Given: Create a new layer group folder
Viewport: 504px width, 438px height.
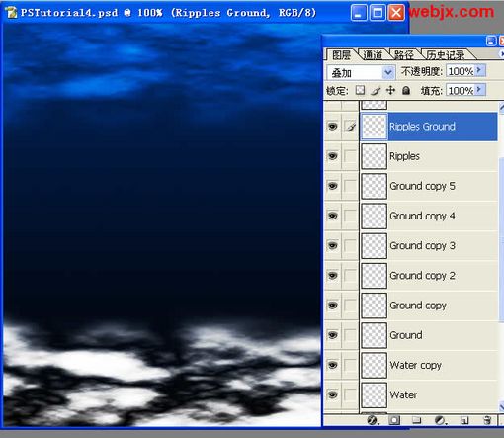Looking at the screenshot, I should [417, 420].
